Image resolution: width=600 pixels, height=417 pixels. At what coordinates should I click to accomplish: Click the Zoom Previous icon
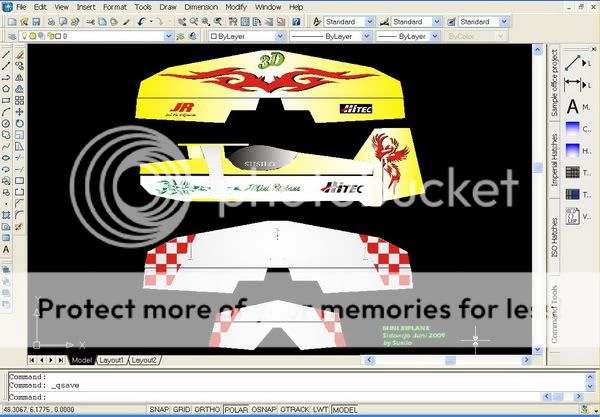(218, 22)
